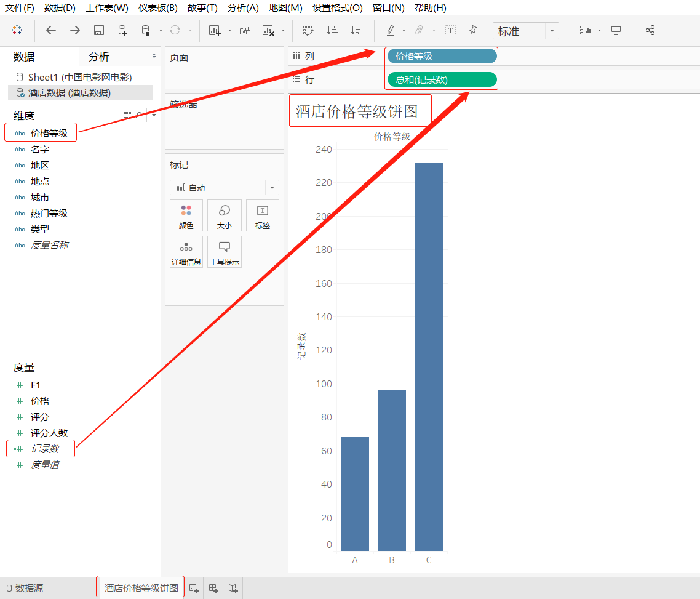Image resolution: width=700 pixels, height=599 pixels.
Task: Open dropdown arrow next to pause updates icon
Action: [161, 30]
